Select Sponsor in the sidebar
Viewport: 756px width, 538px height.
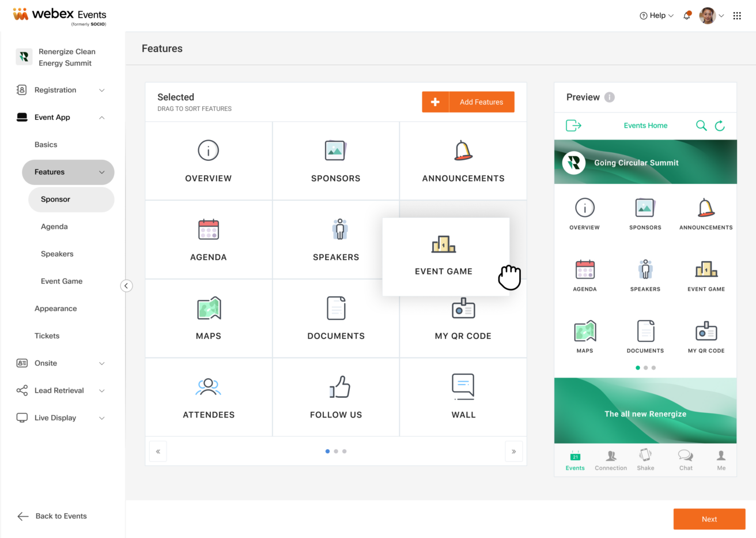[x=71, y=200]
